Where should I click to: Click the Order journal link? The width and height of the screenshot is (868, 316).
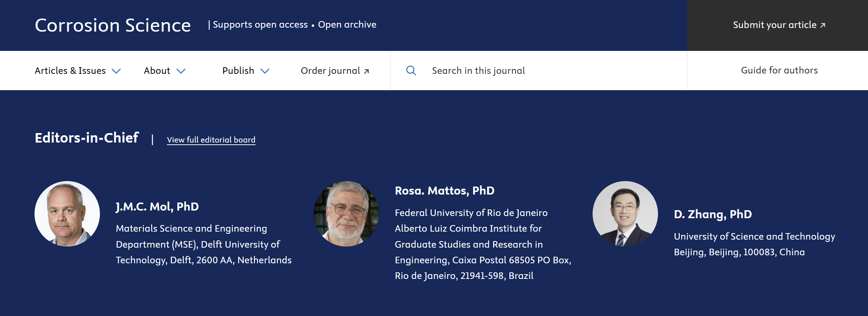[330, 71]
